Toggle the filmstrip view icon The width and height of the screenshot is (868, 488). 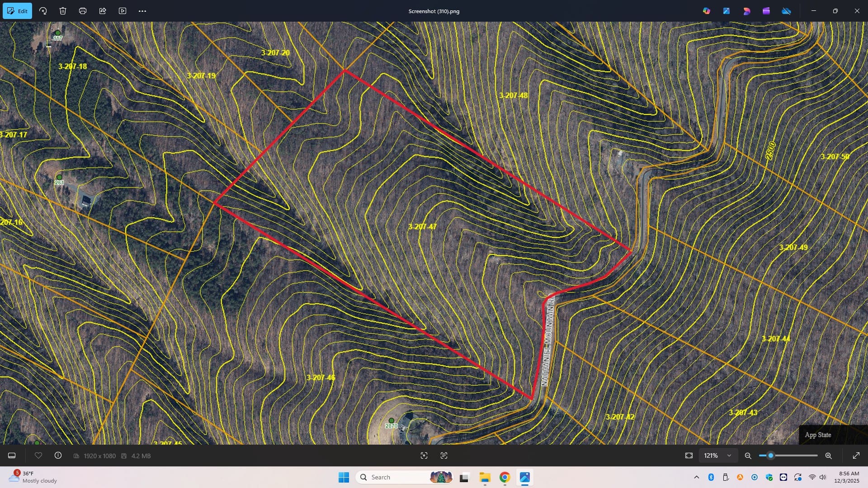pyautogui.click(x=12, y=455)
